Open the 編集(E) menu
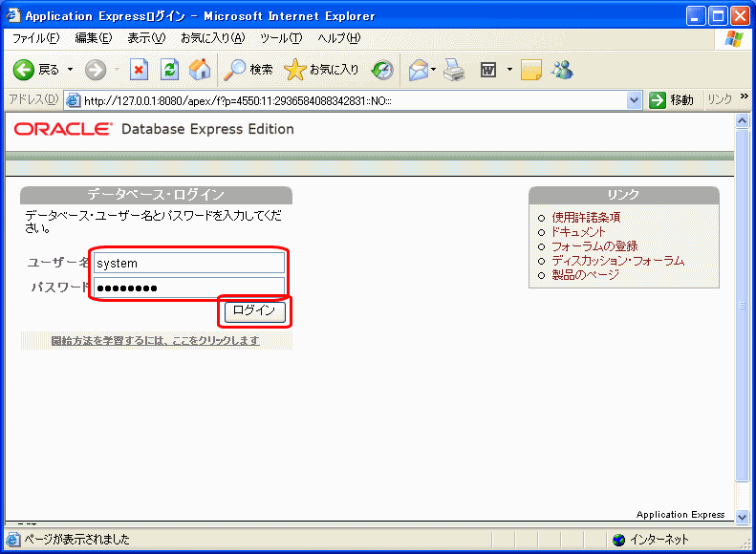 point(94,38)
